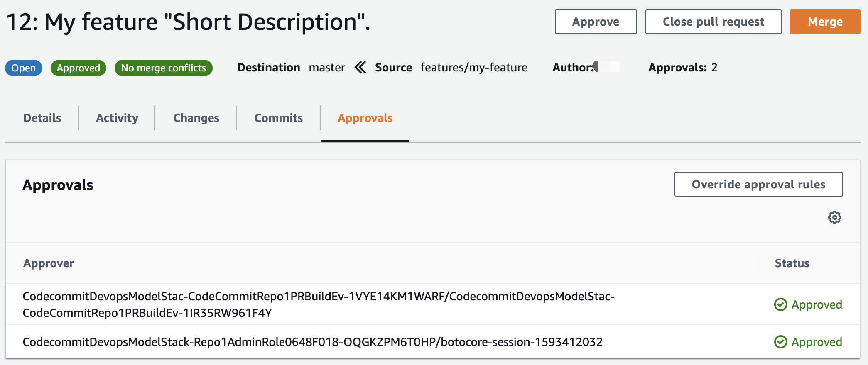
Task: Close the pull request
Action: coord(713,22)
